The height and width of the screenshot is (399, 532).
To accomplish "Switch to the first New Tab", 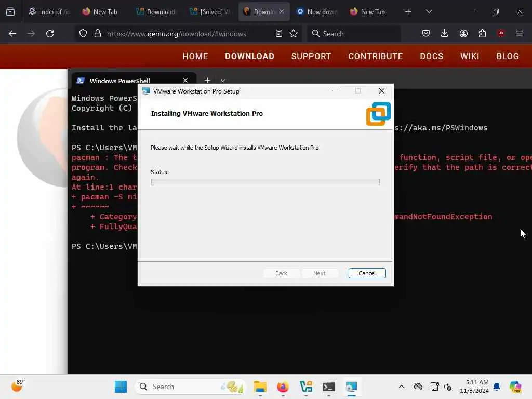I will click(100, 11).
